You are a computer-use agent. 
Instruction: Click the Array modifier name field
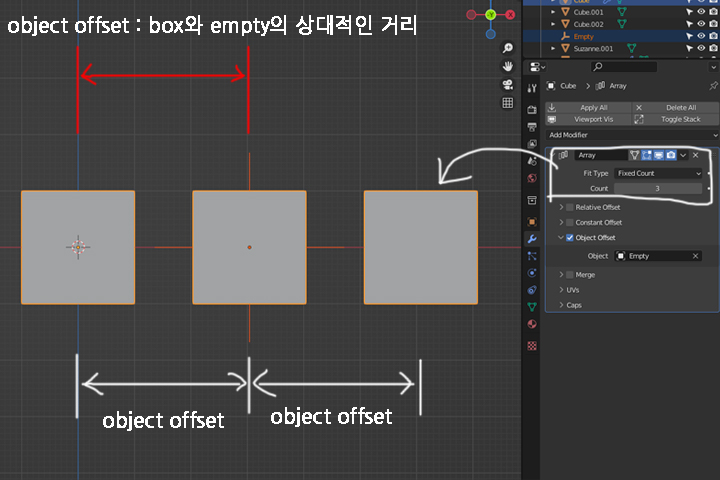click(600, 155)
